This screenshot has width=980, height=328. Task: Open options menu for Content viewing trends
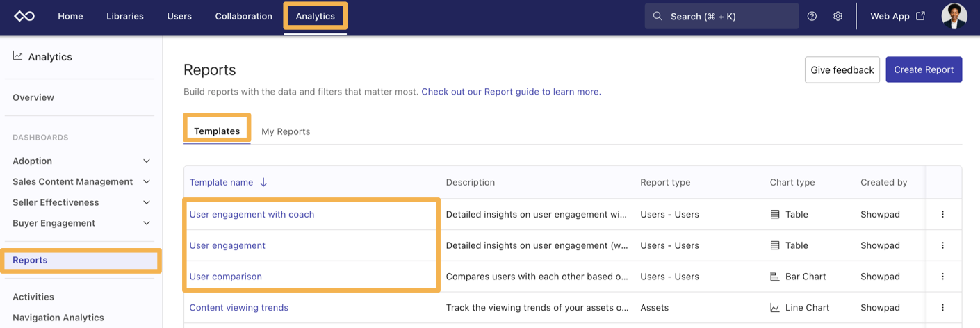pyautogui.click(x=942, y=308)
